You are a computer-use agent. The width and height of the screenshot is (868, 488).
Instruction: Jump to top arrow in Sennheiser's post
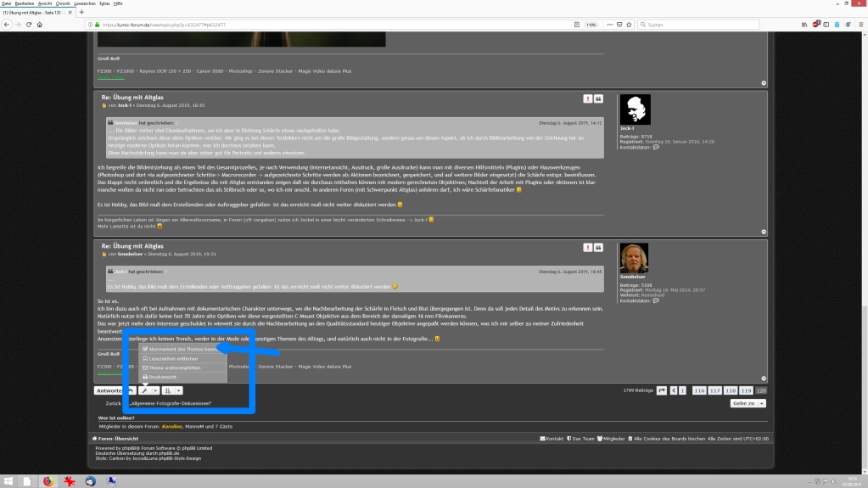pos(764,379)
